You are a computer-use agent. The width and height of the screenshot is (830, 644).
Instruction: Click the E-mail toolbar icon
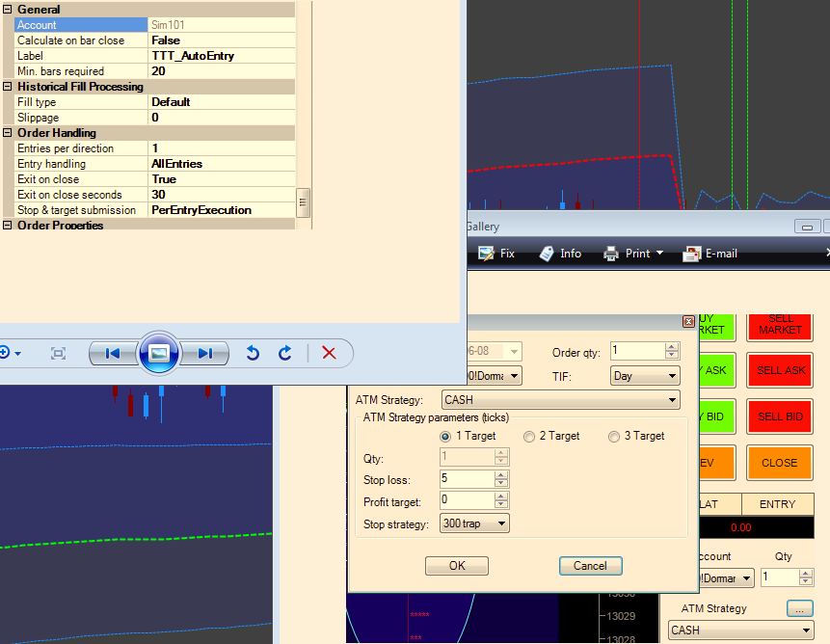(x=710, y=254)
